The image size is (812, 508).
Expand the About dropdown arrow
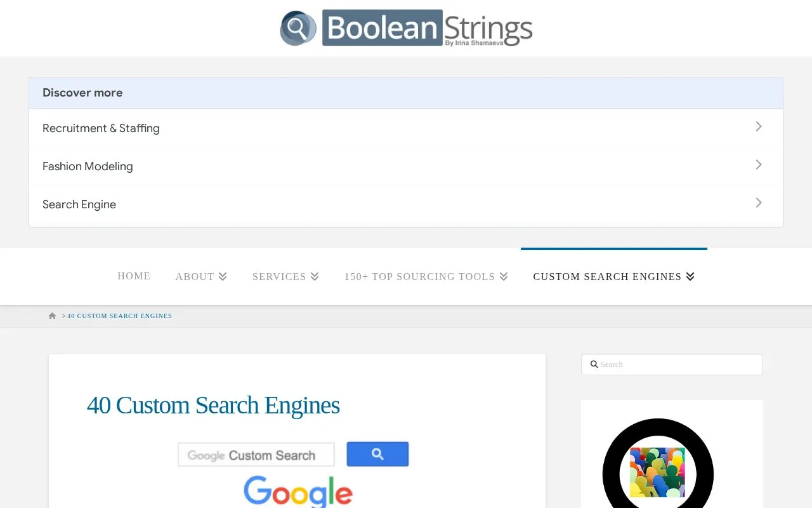pyautogui.click(x=223, y=277)
